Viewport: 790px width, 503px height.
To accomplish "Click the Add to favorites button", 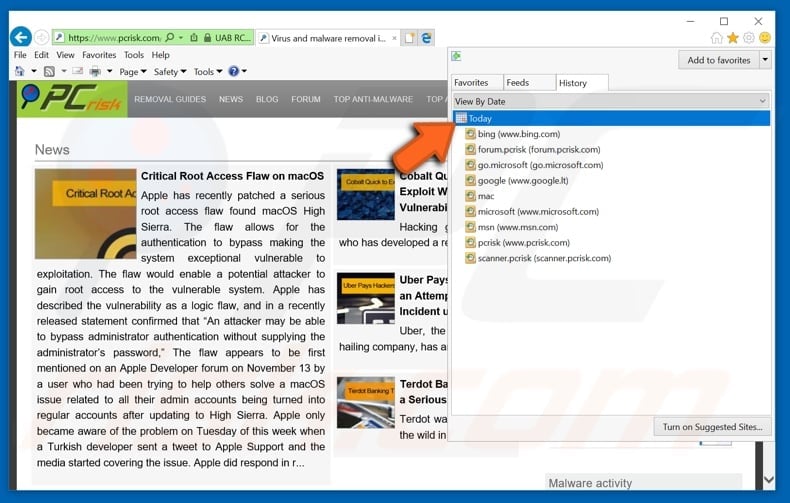I will (718, 60).
